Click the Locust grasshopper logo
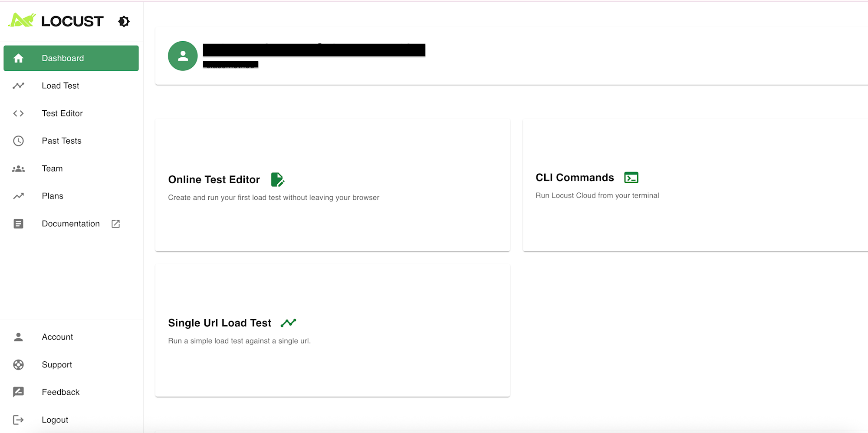The height and width of the screenshot is (433, 868). 22,20
